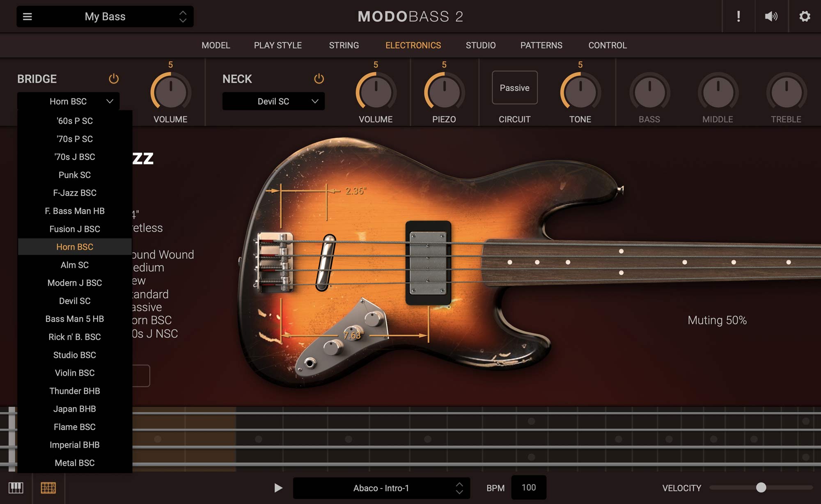Open the hamburger menu icon
Viewport: 821px width, 504px height.
coord(27,16)
